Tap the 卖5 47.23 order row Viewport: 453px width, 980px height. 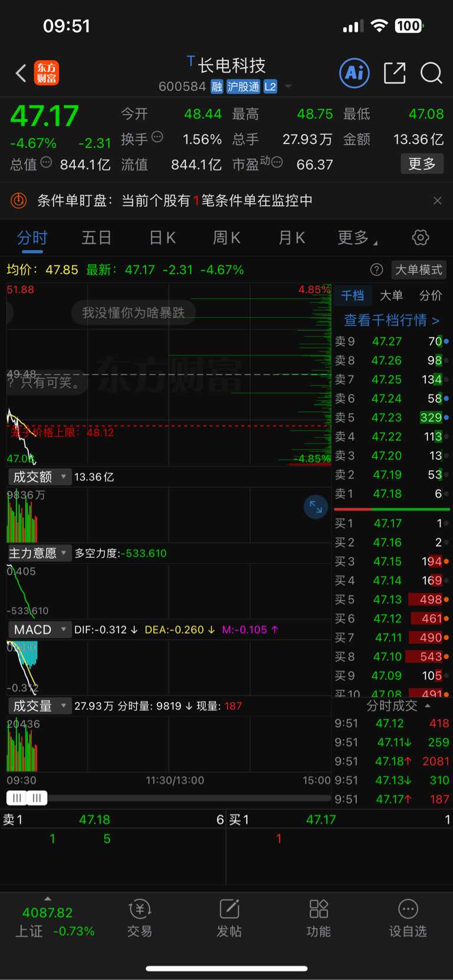click(392, 417)
